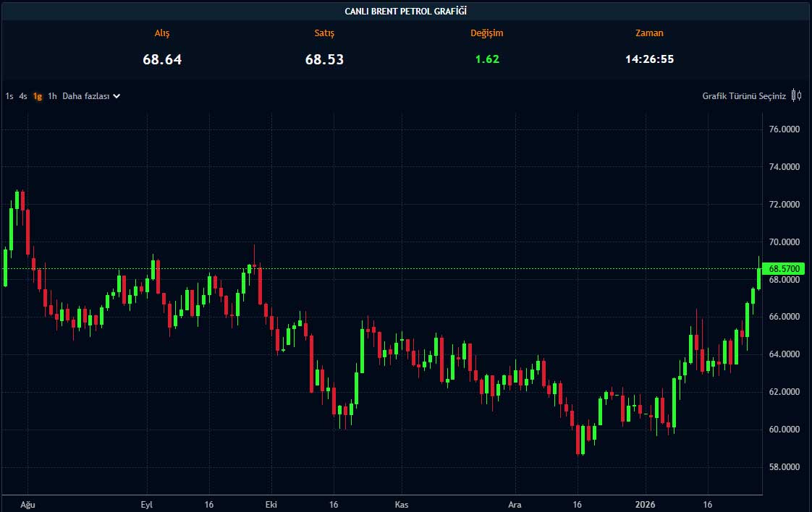Click the Eki month marker
The height and width of the screenshot is (512, 812).
[x=271, y=504]
